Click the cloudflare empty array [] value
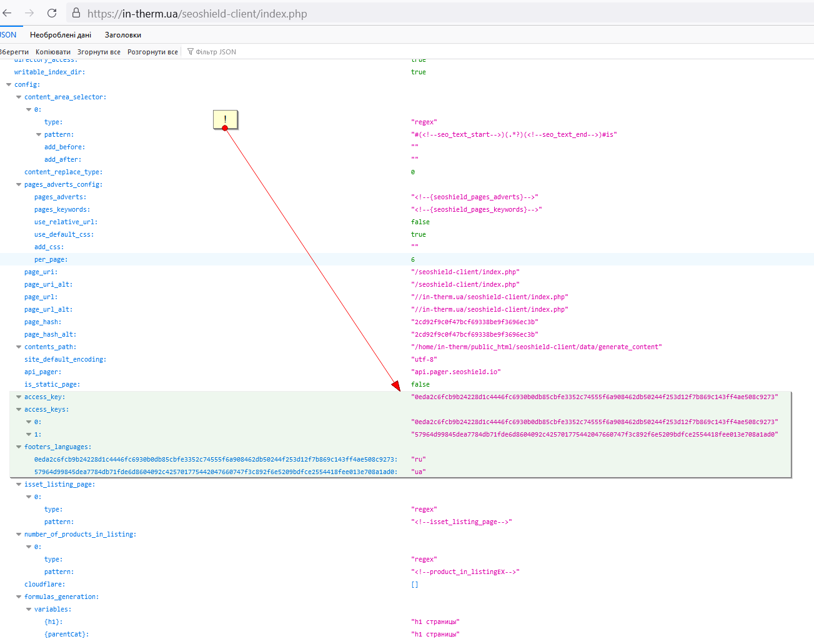814x644 pixels. click(x=415, y=585)
